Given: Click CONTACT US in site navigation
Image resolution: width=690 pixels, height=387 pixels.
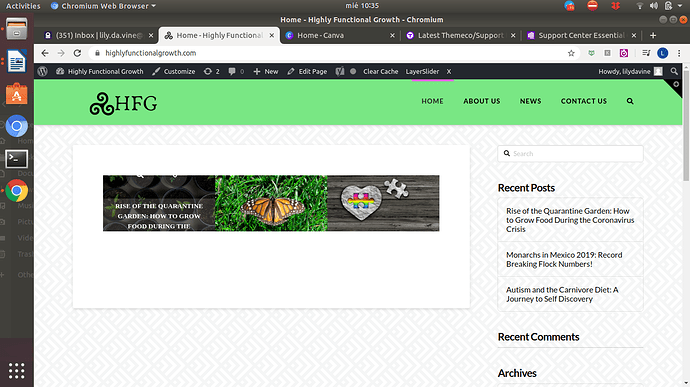Looking at the screenshot, I should [x=584, y=101].
